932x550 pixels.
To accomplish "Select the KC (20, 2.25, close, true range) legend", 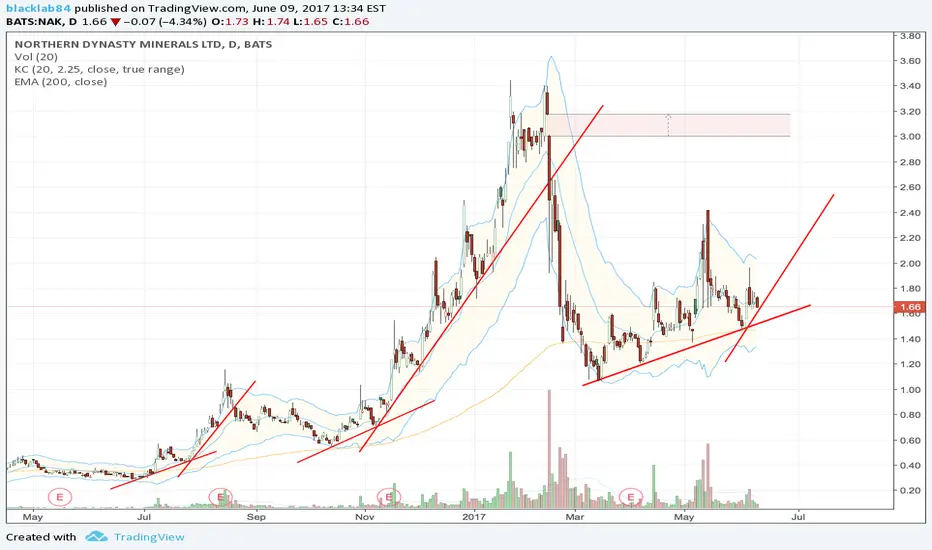I will click(99, 70).
